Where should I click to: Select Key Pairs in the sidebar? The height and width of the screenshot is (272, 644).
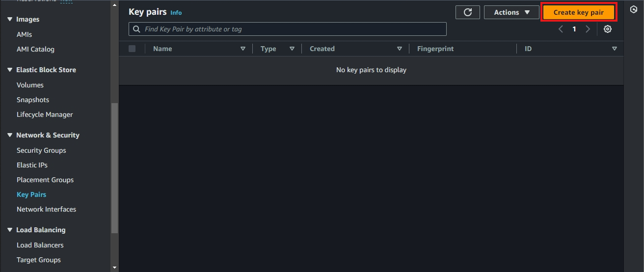click(x=31, y=194)
